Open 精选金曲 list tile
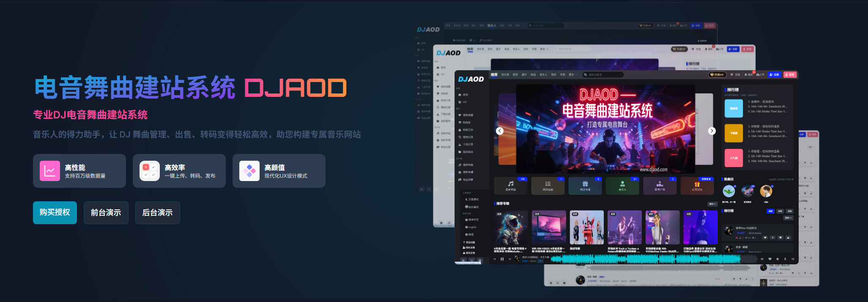The width and height of the screenshot is (868, 302). pyautogui.click(x=548, y=185)
